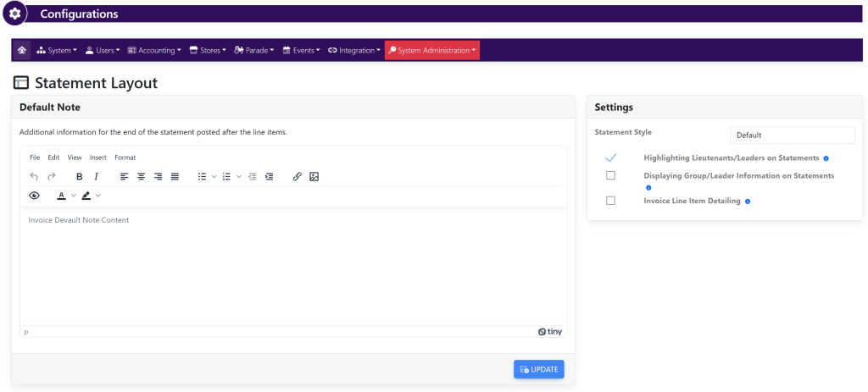Open the Statement Style dropdown
This screenshot has height=392, width=868.
click(792, 135)
